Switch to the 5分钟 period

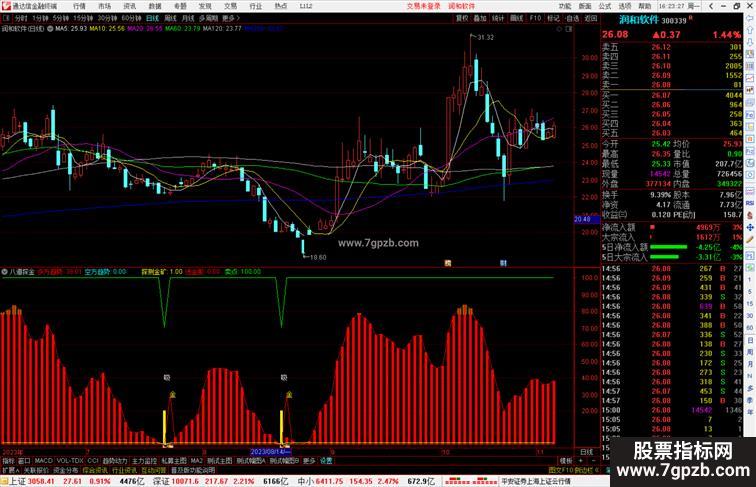[61, 18]
